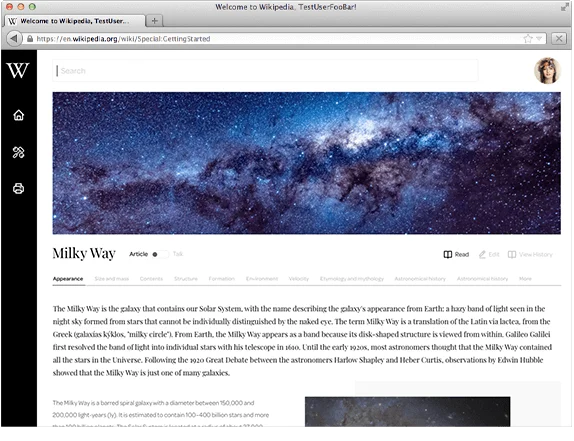
Task: Click the green zoom window button
Action: pos(32,7)
